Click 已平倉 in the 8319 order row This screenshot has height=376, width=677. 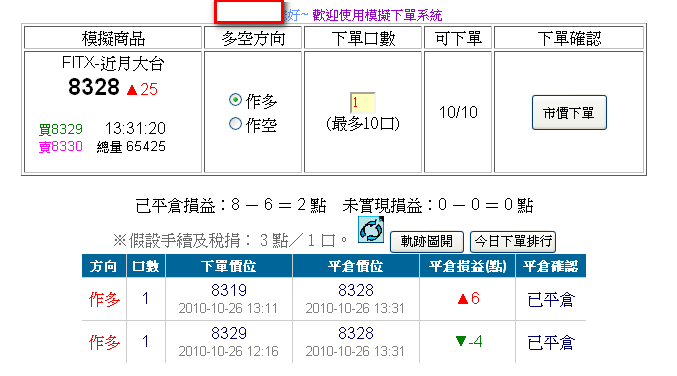pyautogui.click(x=551, y=299)
